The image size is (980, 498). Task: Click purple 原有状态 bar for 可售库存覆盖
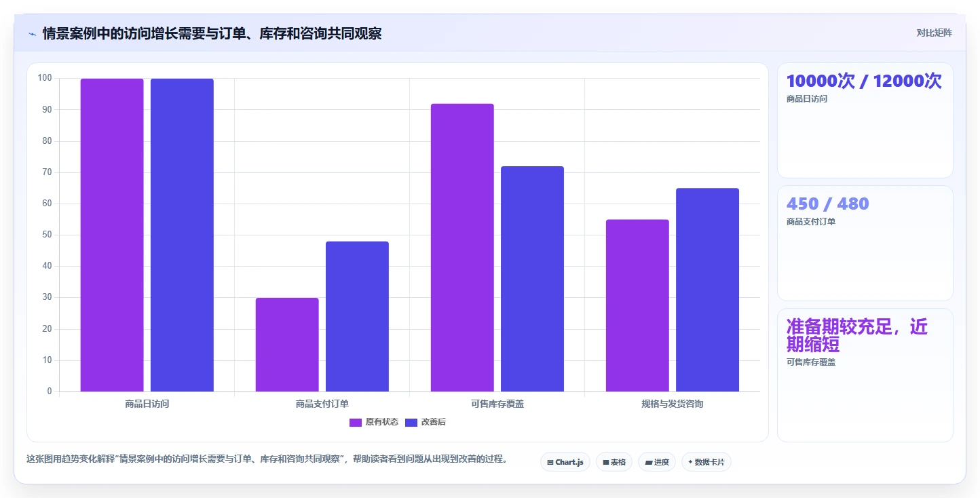462,248
